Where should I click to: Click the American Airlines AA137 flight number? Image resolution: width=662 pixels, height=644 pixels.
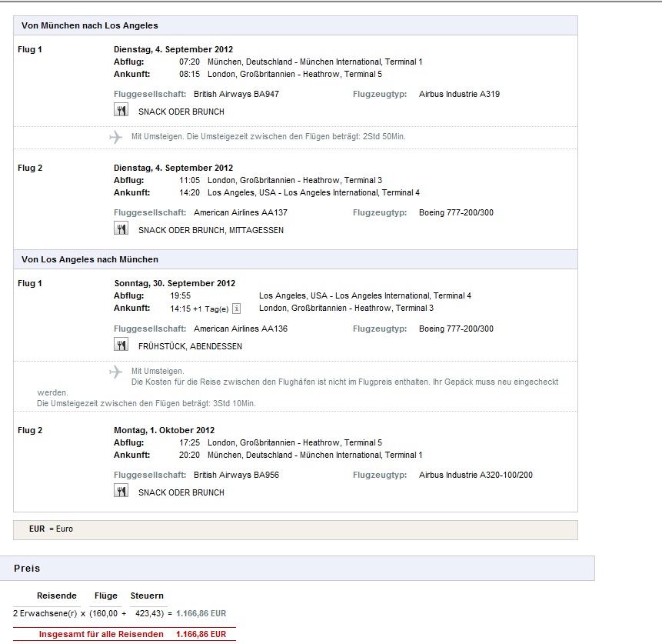[240, 212]
